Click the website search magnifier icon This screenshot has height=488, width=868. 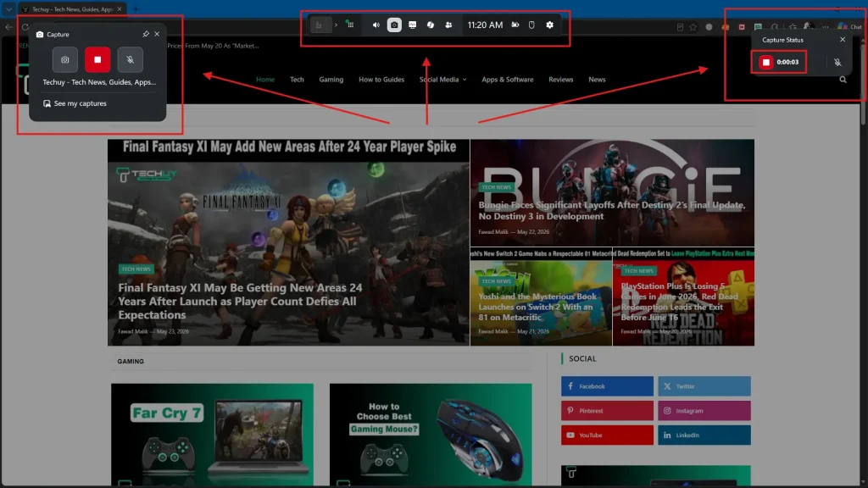[843, 79]
